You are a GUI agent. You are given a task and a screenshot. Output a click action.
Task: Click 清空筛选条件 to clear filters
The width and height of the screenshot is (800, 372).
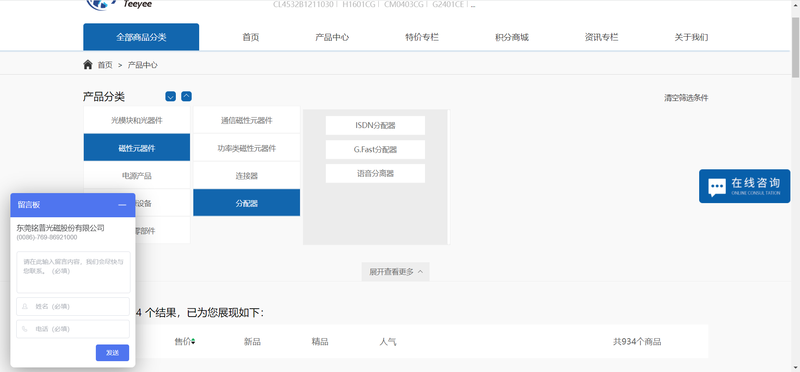pos(686,98)
